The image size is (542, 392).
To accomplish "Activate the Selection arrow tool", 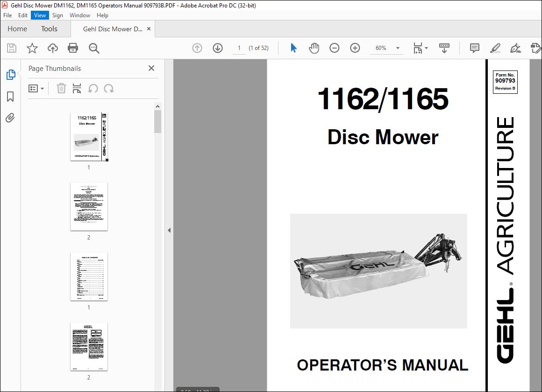I will 293,48.
